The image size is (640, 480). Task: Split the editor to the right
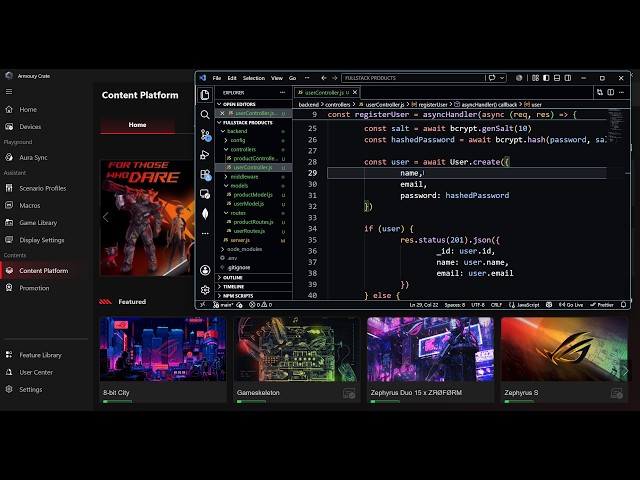(611, 93)
